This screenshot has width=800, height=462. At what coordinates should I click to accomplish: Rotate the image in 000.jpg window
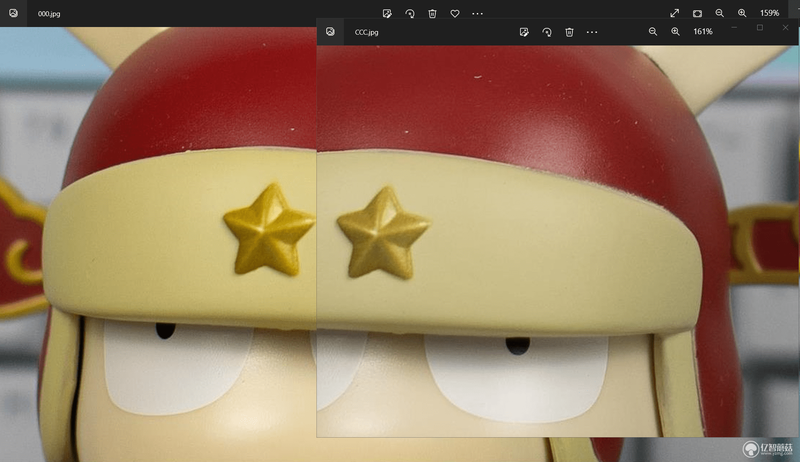[x=410, y=13]
